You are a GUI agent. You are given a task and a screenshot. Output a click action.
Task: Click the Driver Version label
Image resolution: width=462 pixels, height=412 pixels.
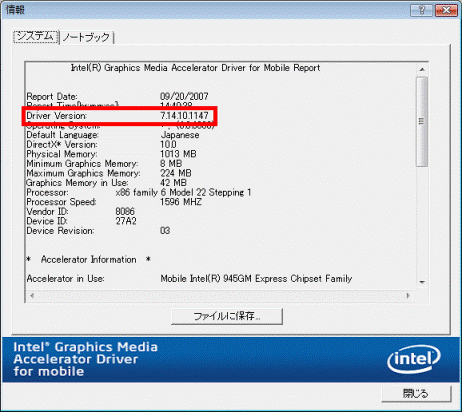56,116
